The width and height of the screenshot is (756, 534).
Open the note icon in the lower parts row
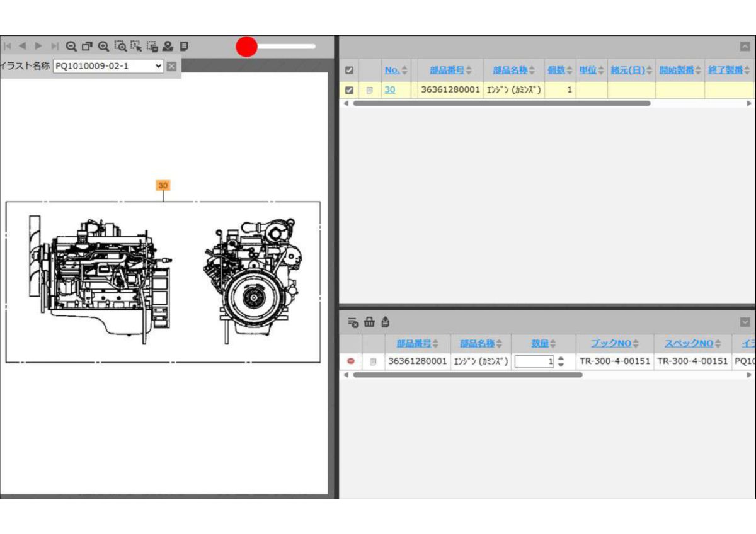tap(373, 361)
